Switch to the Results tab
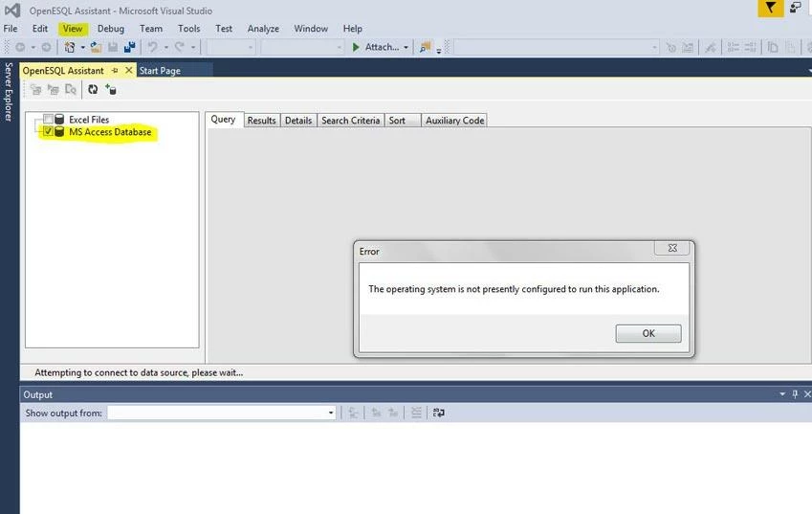 click(261, 121)
